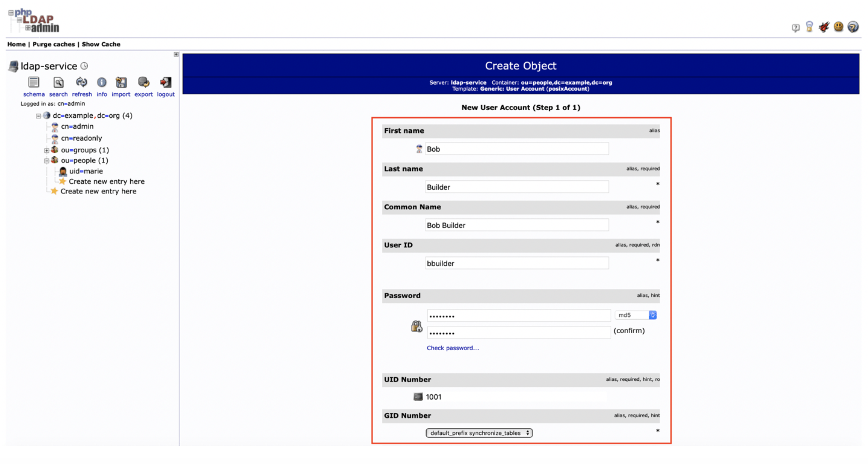Open the schema viewer icon
Screen dimensions: 868x464
[x=34, y=82]
